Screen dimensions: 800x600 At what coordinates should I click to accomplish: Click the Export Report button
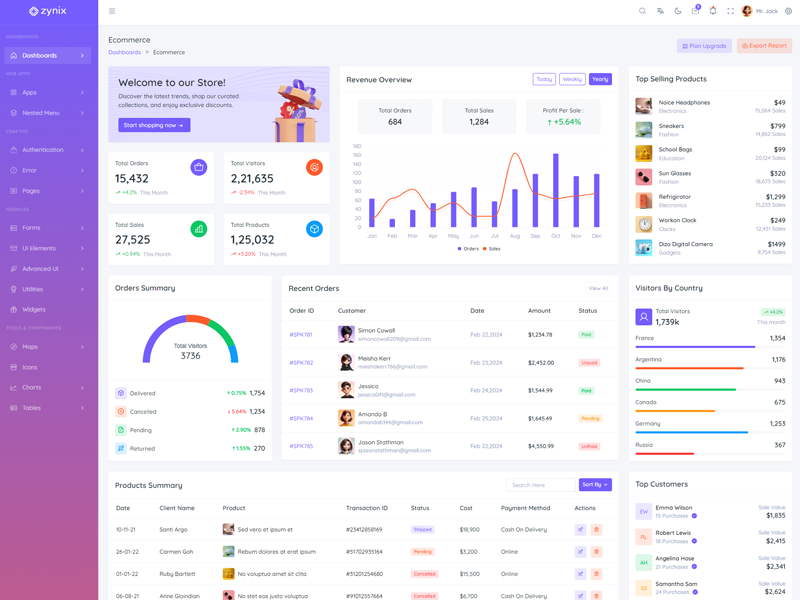(764, 46)
